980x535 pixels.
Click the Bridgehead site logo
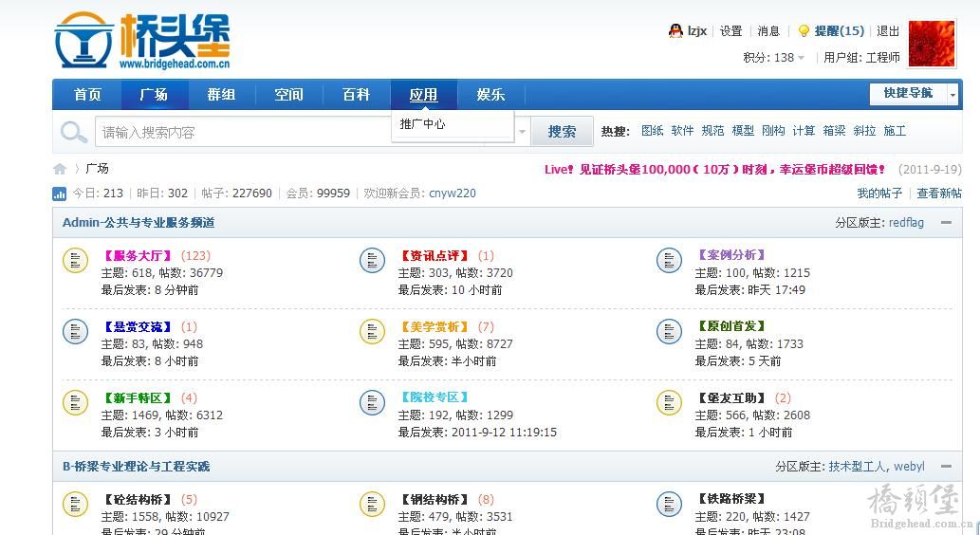142,41
